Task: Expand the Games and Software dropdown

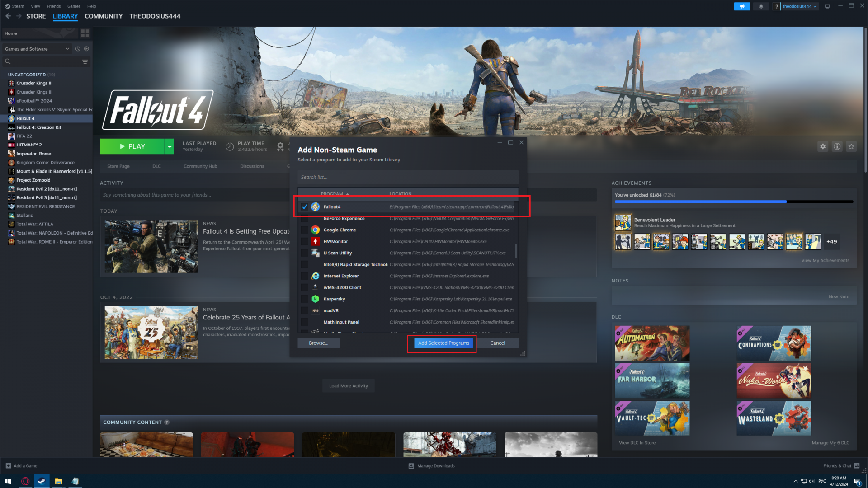Action: click(x=67, y=49)
